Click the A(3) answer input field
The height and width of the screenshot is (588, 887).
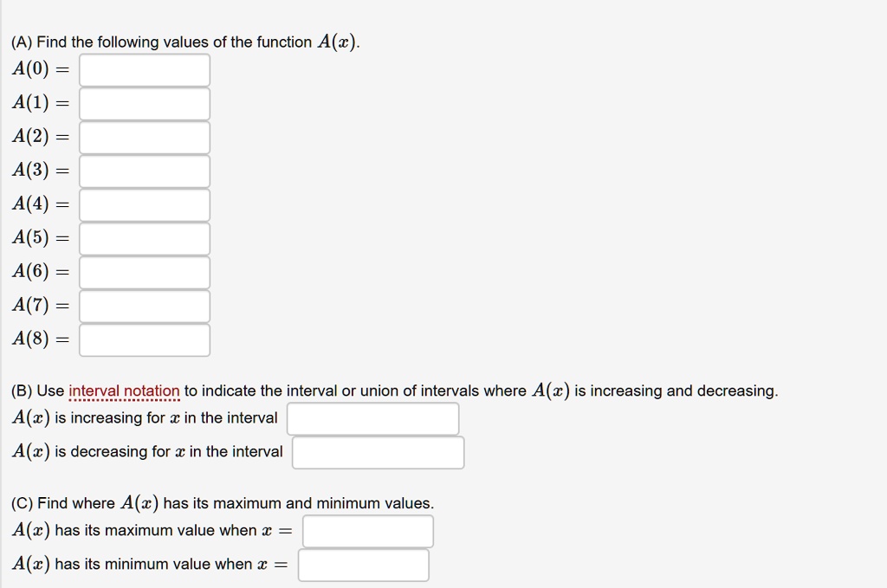[145, 171]
